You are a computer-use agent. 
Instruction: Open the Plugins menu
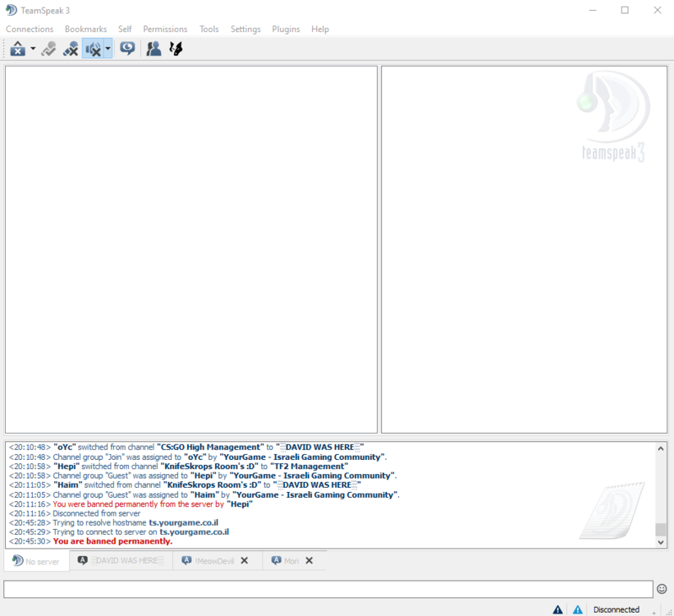pos(286,29)
